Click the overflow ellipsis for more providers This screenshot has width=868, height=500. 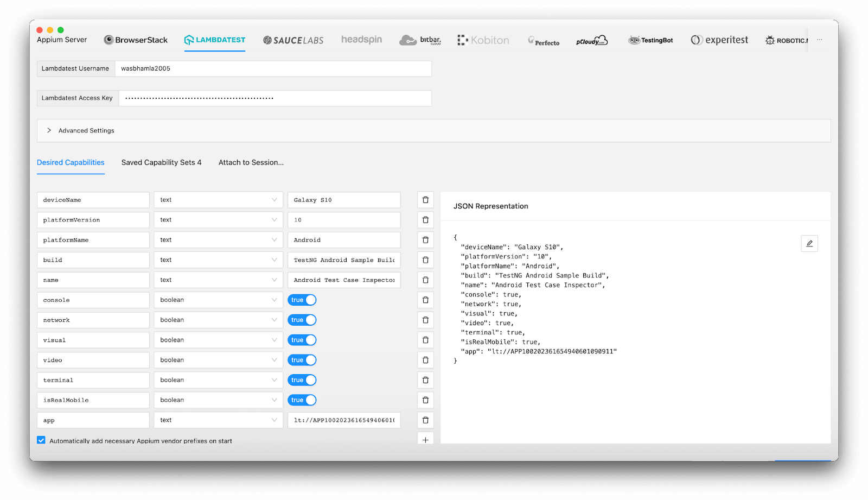(820, 40)
